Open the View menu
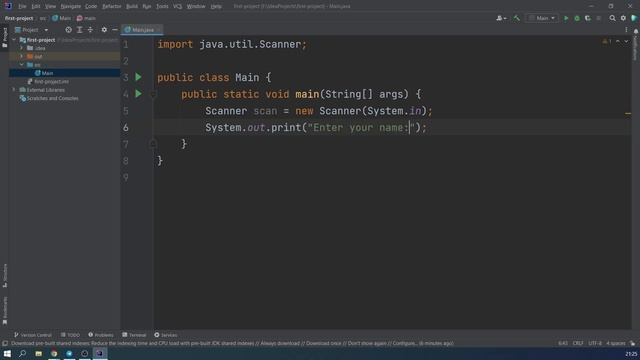 (50, 6)
